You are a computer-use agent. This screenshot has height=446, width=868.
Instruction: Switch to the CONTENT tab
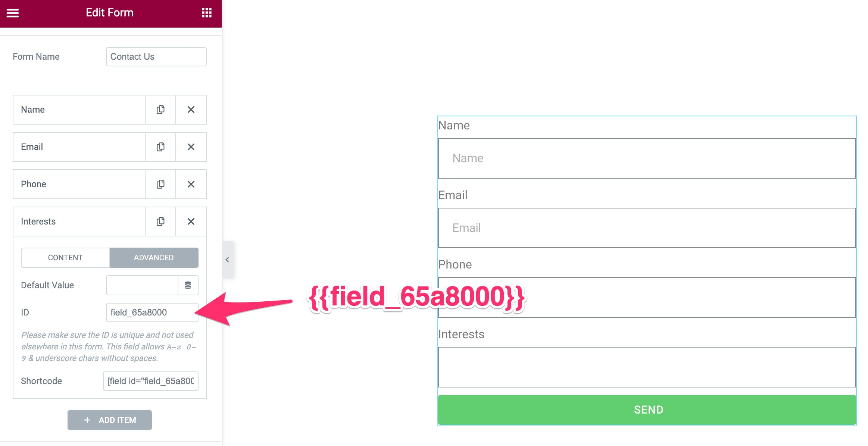point(65,257)
